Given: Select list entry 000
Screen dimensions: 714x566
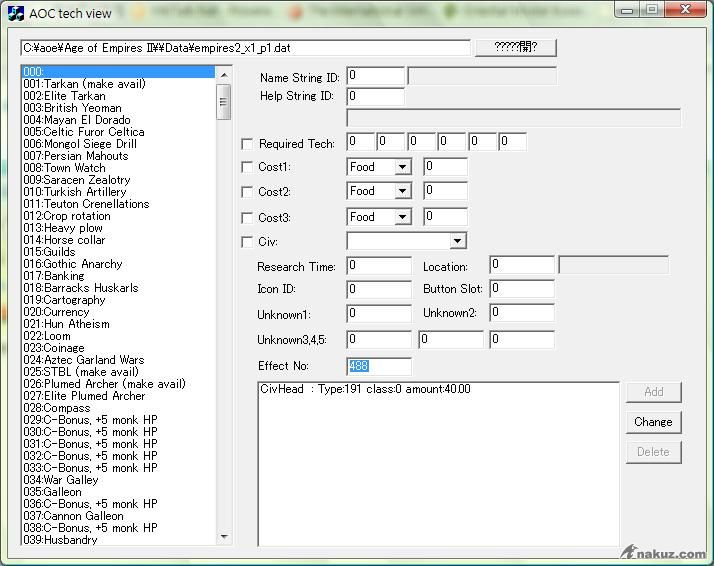Looking at the screenshot, I should [x=118, y=72].
